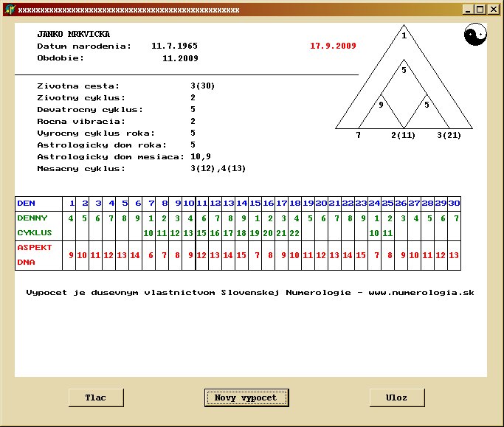The width and height of the screenshot is (504, 427).
Task: Click the yin-yang symbol icon
Action: [475, 34]
